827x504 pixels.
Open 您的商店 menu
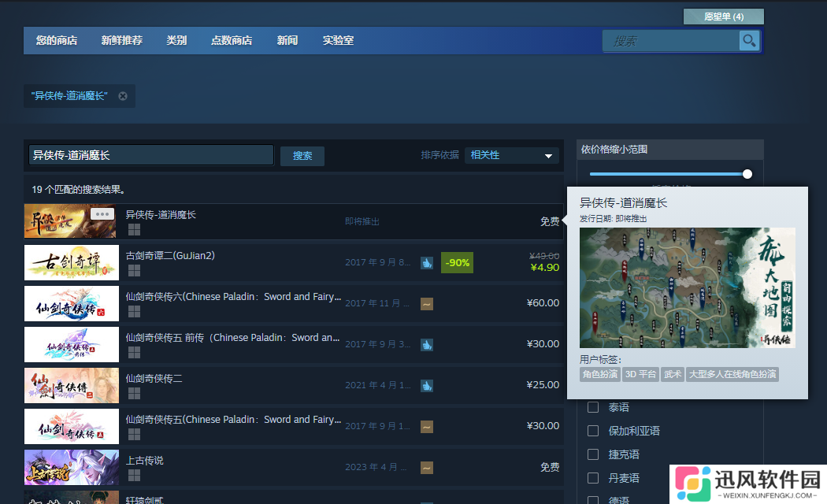pyautogui.click(x=57, y=41)
